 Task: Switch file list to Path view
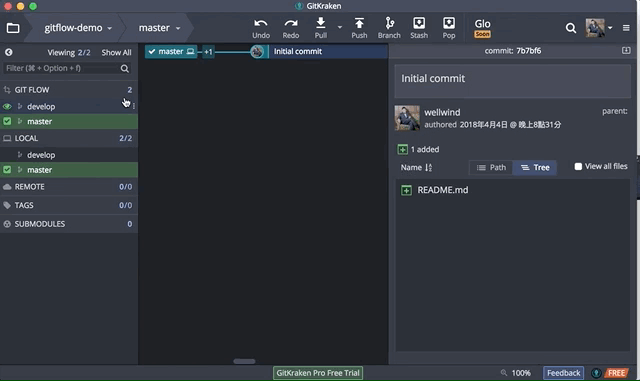pos(491,167)
